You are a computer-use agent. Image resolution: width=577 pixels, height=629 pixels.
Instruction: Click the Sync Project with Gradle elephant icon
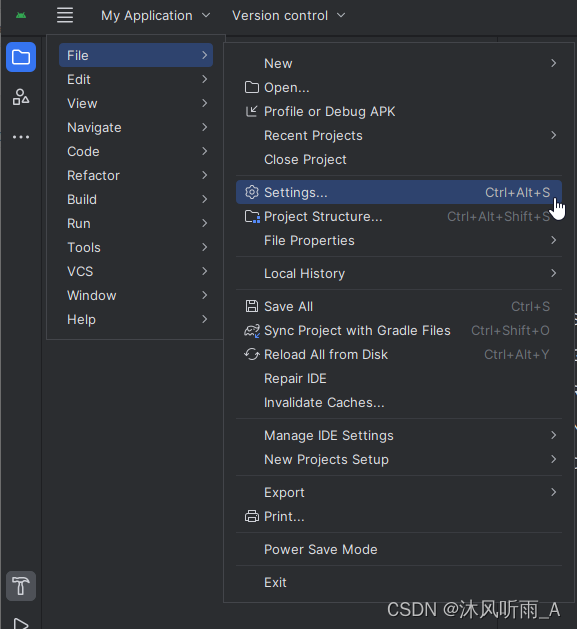click(252, 331)
